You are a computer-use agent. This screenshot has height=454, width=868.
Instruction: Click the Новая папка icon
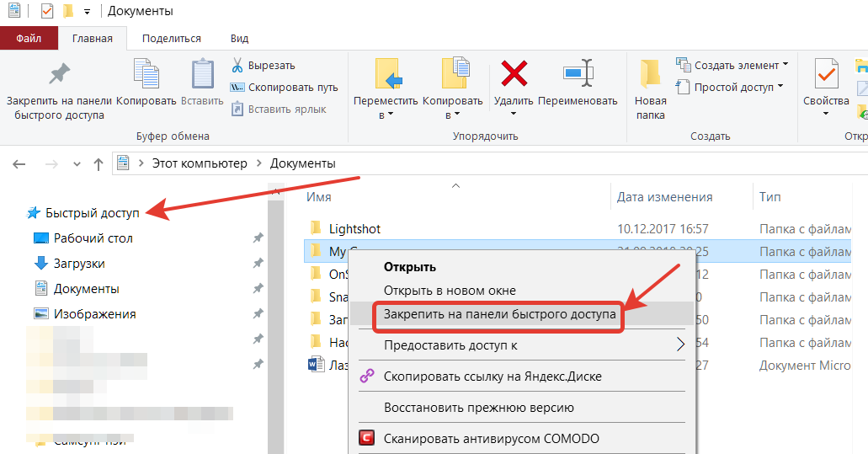pyautogui.click(x=650, y=74)
